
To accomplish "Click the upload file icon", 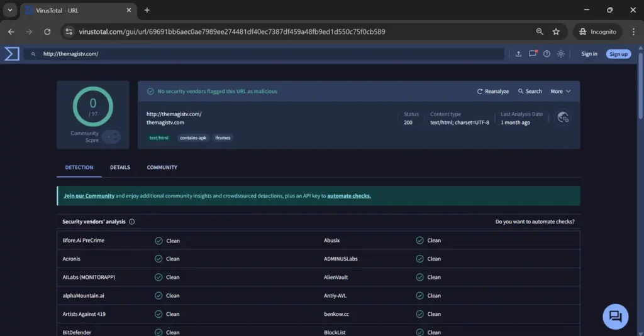I will pyautogui.click(x=518, y=54).
